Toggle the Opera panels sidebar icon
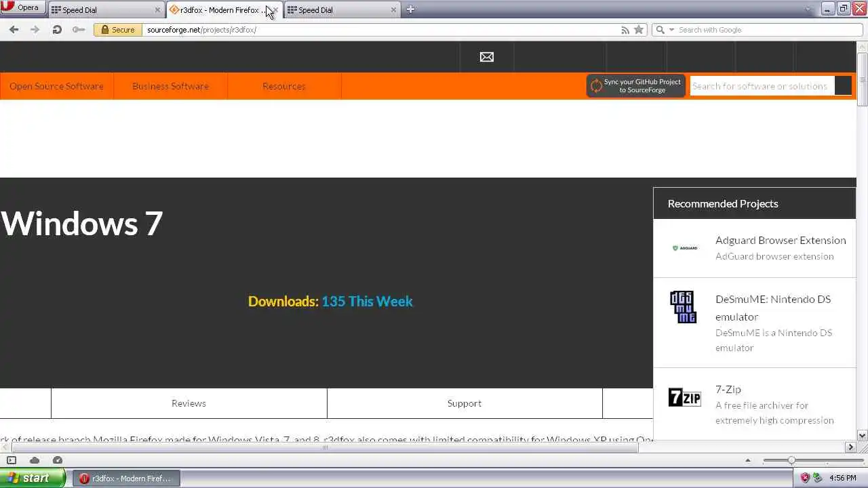This screenshot has width=868, height=488. coord(12,460)
